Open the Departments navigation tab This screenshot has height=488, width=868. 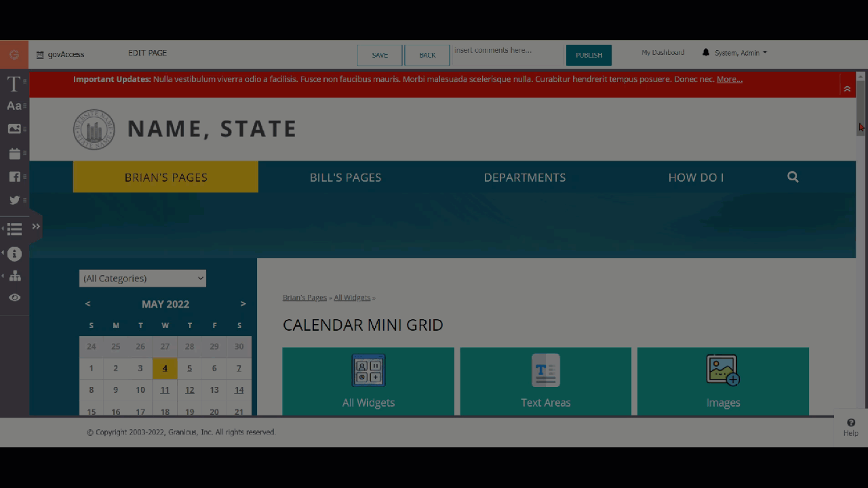pyautogui.click(x=524, y=178)
